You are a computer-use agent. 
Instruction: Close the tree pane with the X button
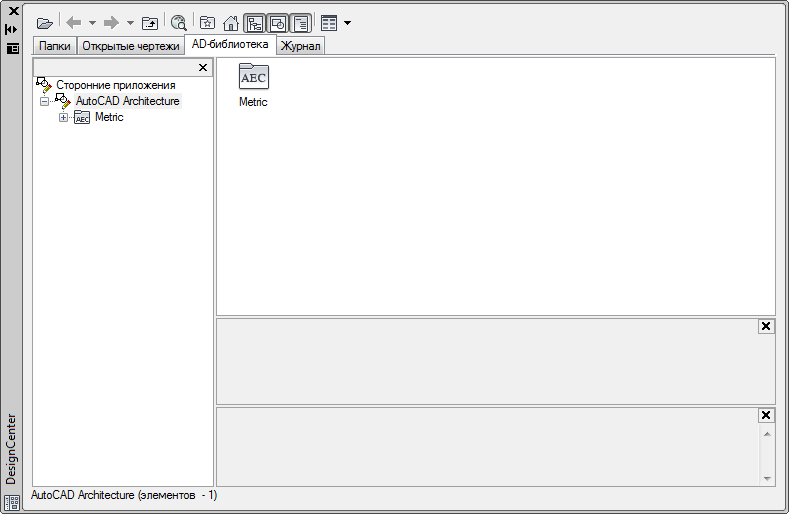pyautogui.click(x=203, y=67)
